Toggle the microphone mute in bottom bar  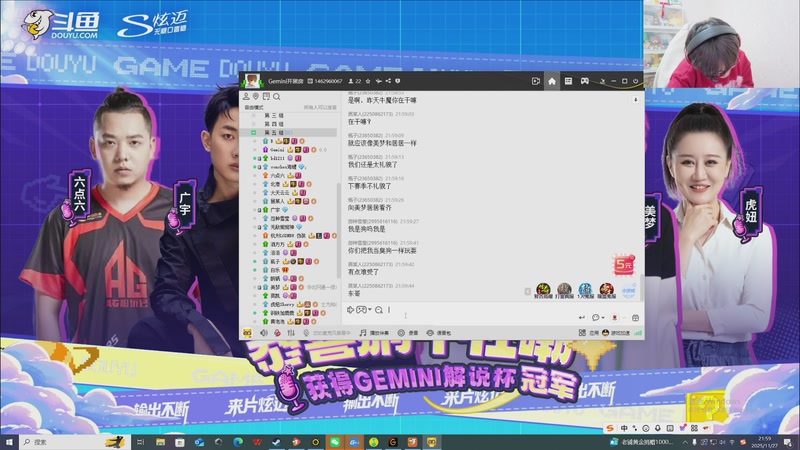(306, 333)
